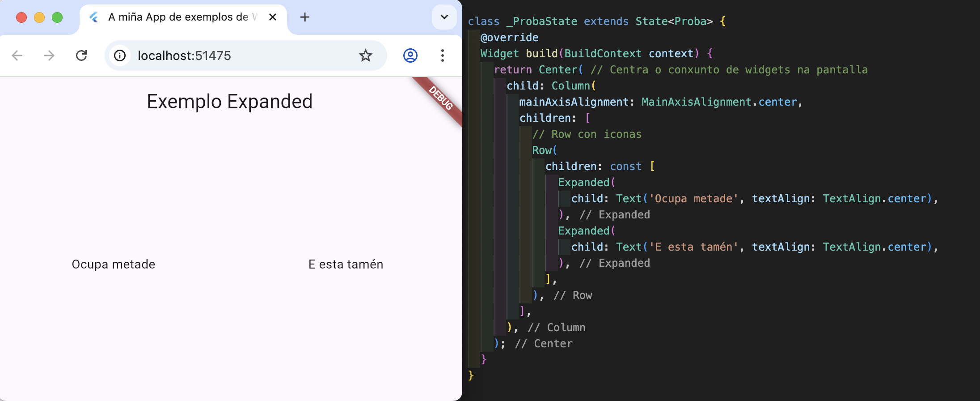Click the 'Exemplo Expanded' title
The height and width of the screenshot is (401, 980).
pos(230,102)
